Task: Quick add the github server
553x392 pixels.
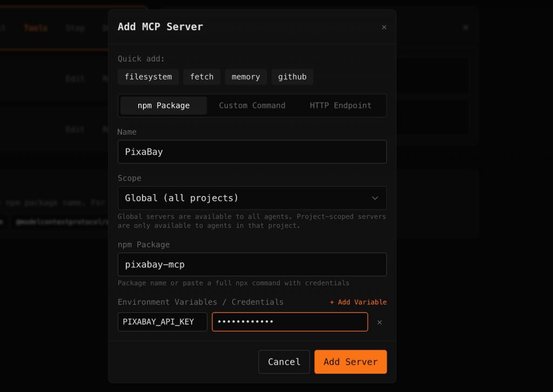Action: 292,77
